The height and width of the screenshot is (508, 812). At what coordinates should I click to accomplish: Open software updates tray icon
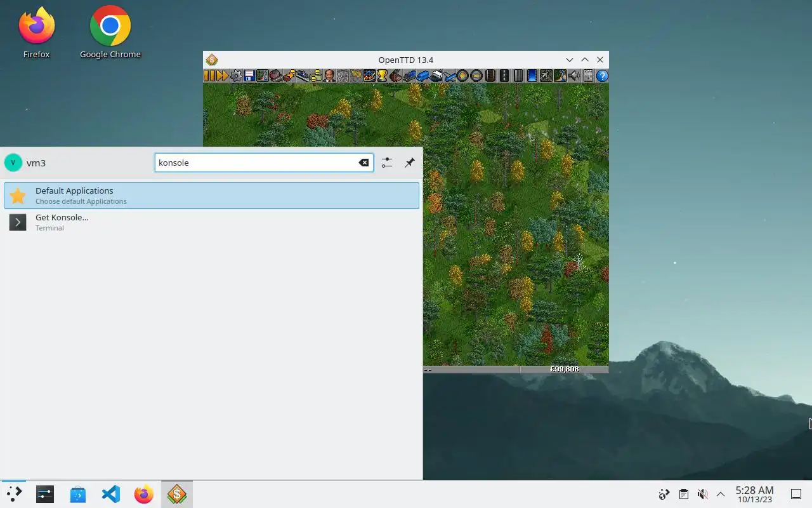pos(664,494)
